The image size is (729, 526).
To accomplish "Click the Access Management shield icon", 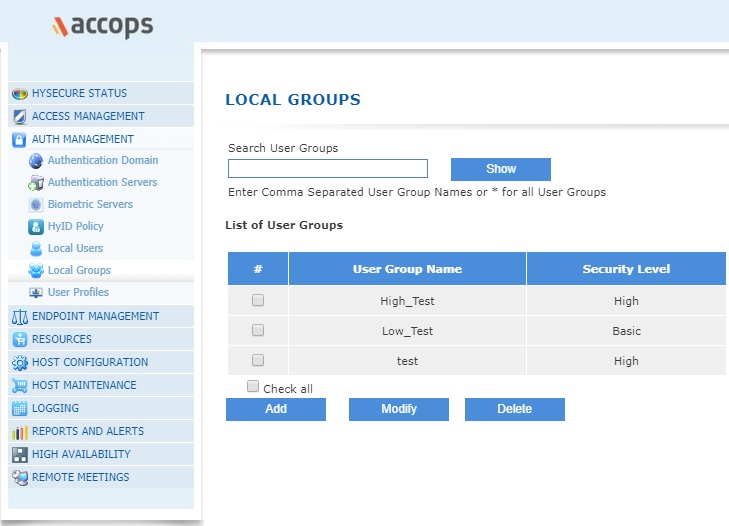I will pos(20,117).
